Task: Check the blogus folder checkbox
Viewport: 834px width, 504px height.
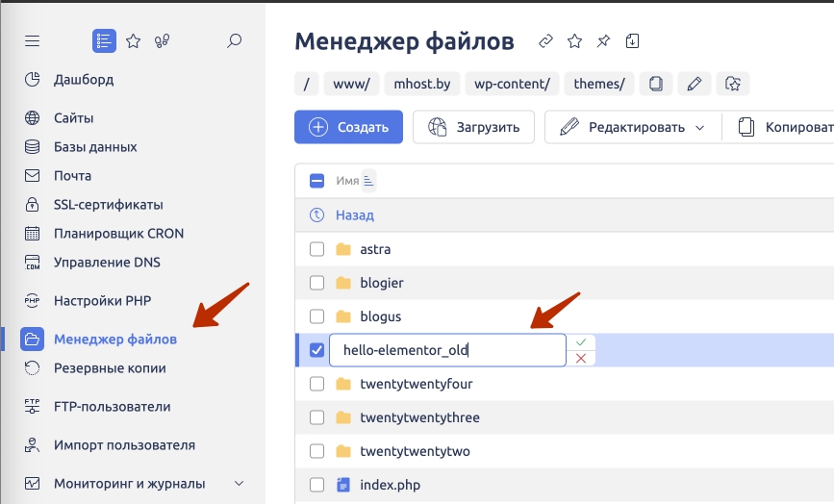Action: [317, 316]
